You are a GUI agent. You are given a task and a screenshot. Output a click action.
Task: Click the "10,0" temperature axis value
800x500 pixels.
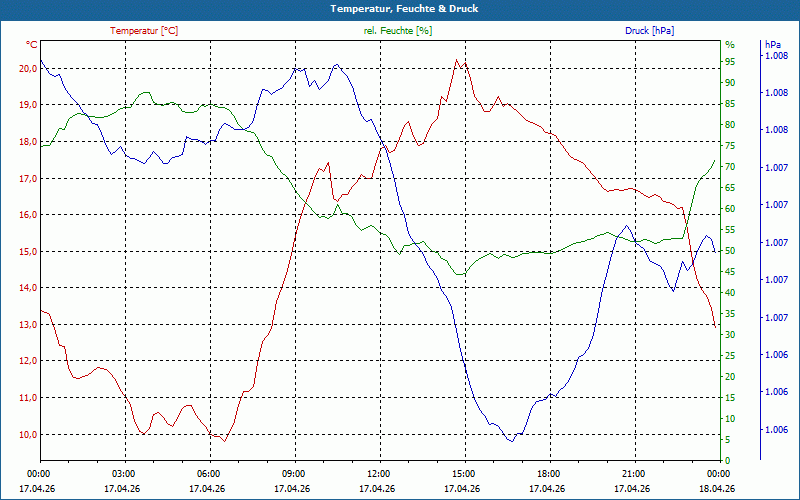click(28, 434)
